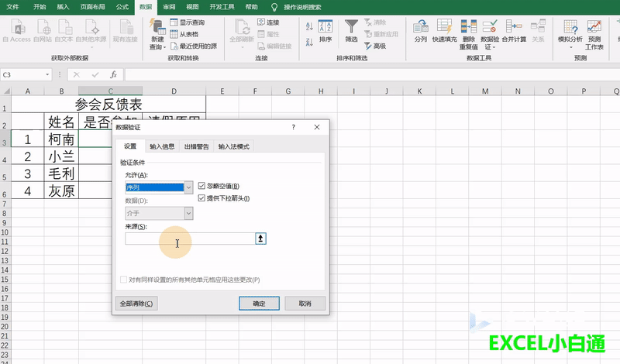Viewport: 620px width, 364px height.
Task: Switch to Page Layout (页面布局) tab
Action: (93, 7)
